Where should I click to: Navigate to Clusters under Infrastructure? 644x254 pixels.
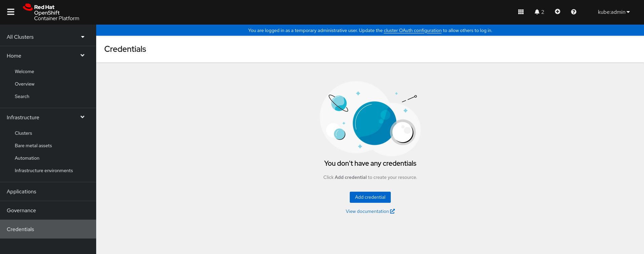coord(23,133)
